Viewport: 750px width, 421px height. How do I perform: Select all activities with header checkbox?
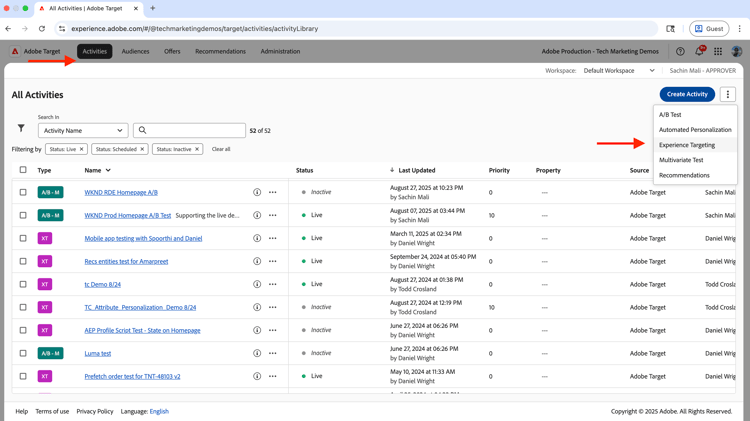[23, 170]
